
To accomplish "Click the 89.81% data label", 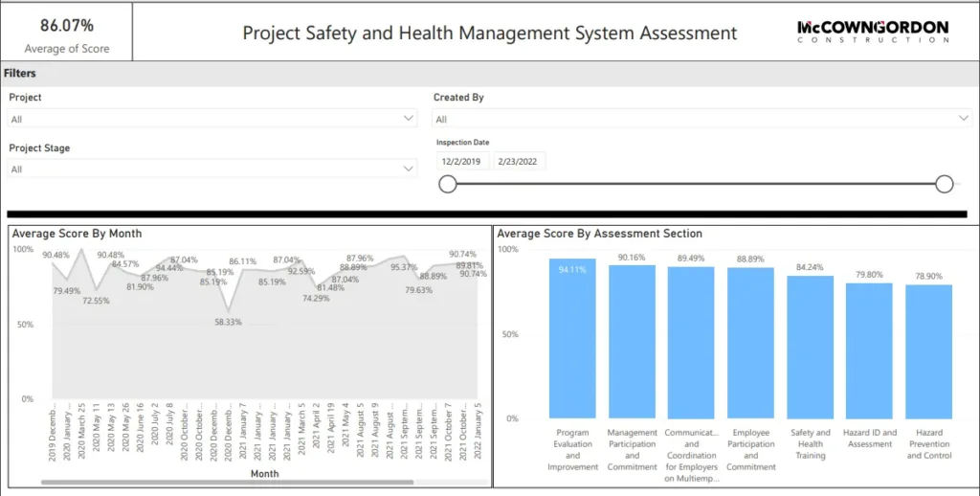I will (469, 265).
